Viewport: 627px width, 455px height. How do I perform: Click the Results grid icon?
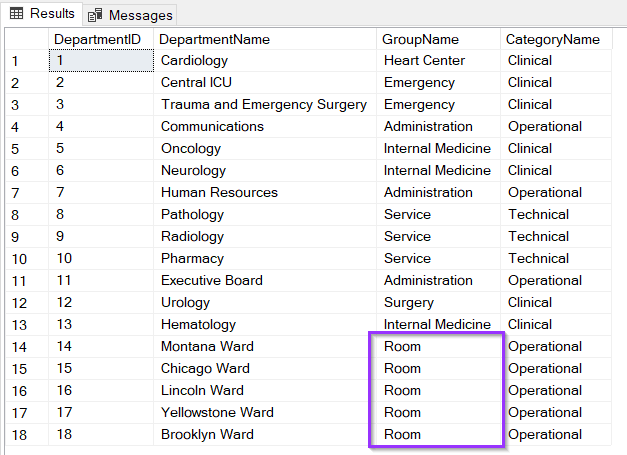pyautogui.click(x=16, y=14)
